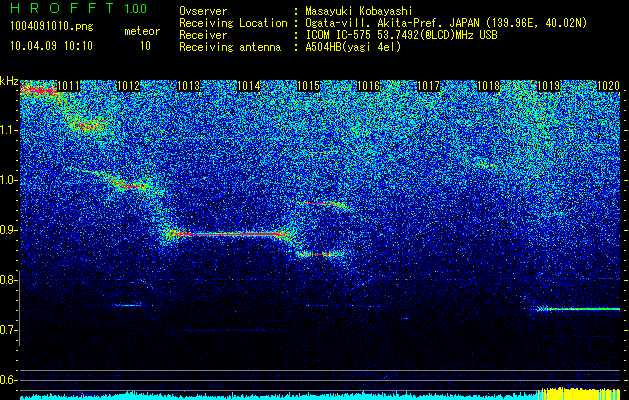Viewport: 629px width, 400px height.
Task: Click the ICOM IC-575 receiver text
Action: pos(402,35)
